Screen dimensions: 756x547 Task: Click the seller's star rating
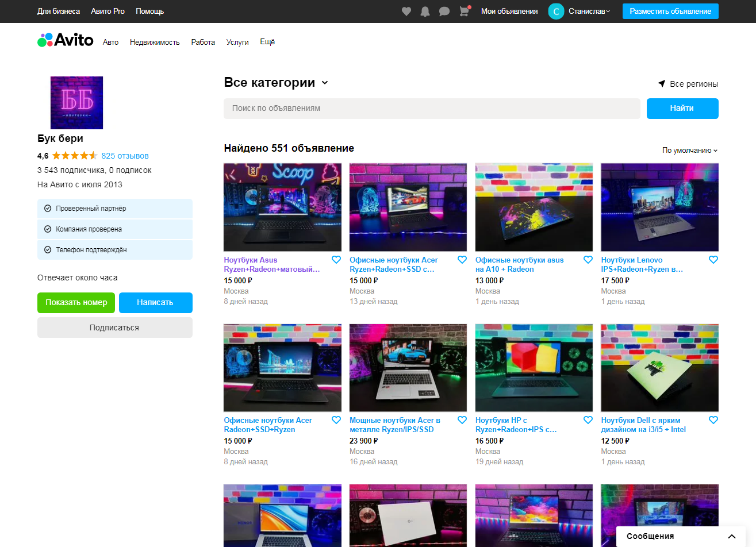tap(75, 156)
